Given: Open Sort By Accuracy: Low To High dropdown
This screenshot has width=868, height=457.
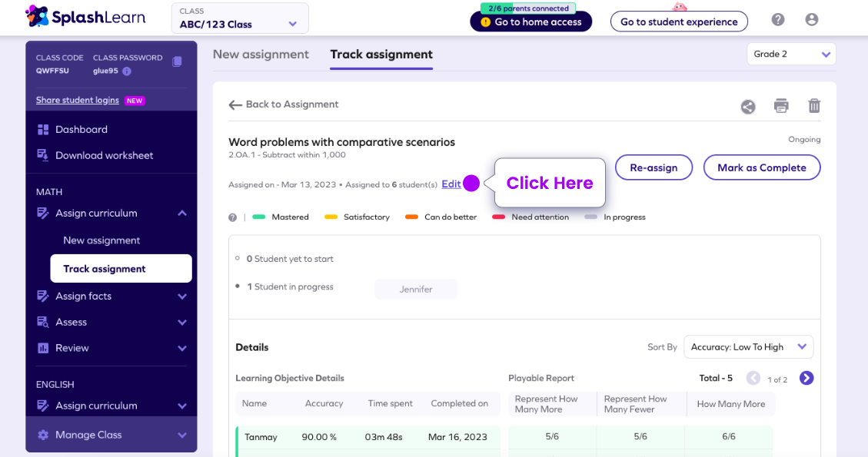Looking at the screenshot, I should [748, 347].
